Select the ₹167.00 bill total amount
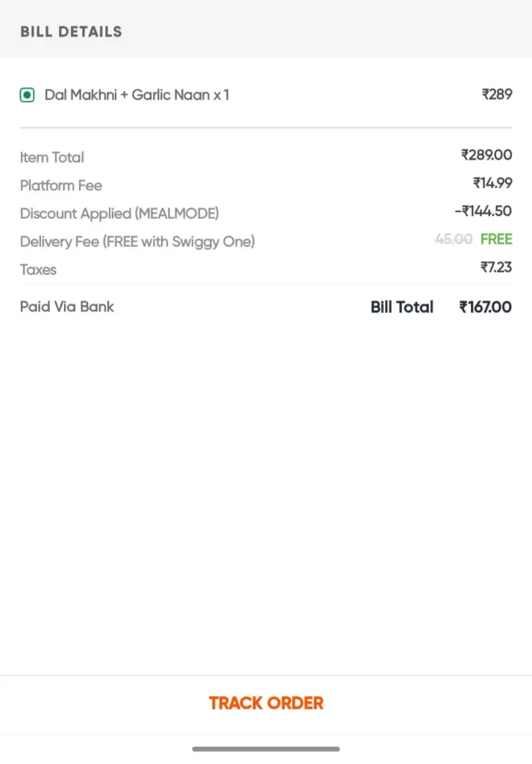This screenshot has width=532, height=764. [x=485, y=307]
